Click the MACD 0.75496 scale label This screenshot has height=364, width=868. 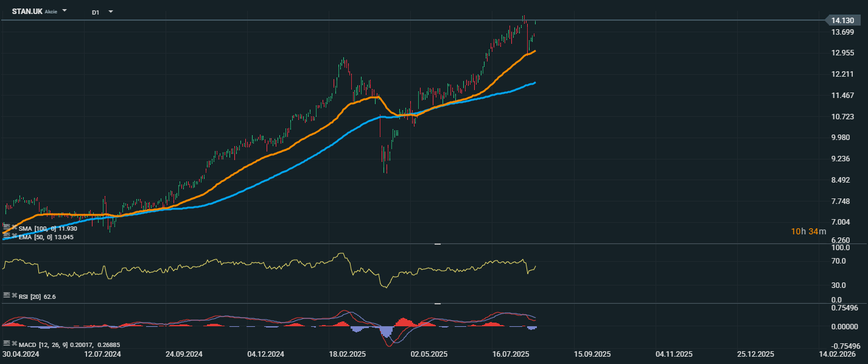coord(844,307)
